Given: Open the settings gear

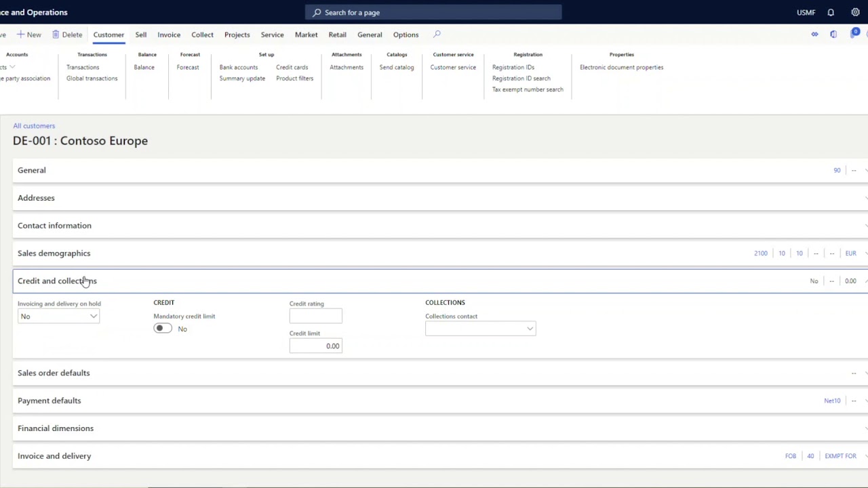Looking at the screenshot, I should pos(855,12).
